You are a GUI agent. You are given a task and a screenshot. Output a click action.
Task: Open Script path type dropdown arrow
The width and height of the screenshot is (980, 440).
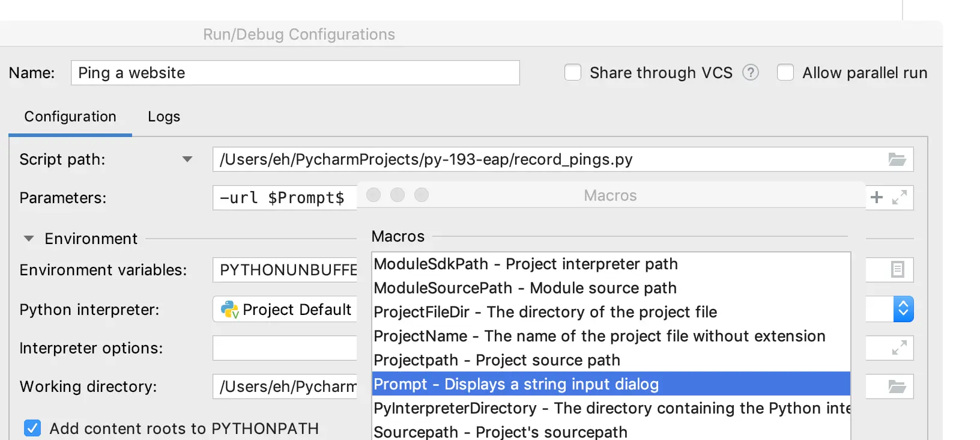187,159
